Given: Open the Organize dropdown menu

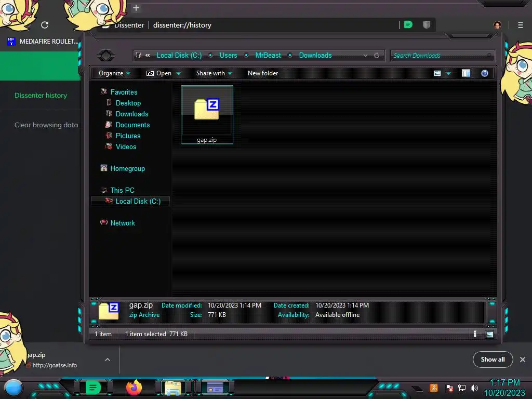Looking at the screenshot, I should coord(114,73).
